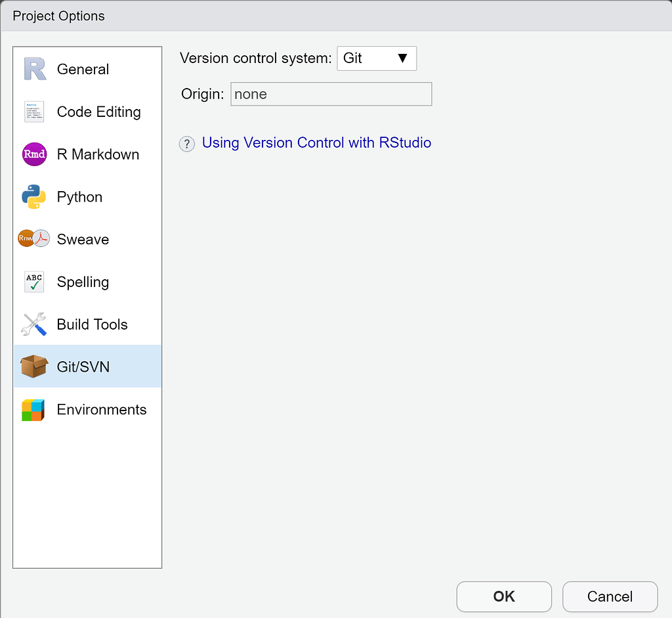Switch to the Environments settings page
This screenshot has width=672, height=618.
click(101, 408)
